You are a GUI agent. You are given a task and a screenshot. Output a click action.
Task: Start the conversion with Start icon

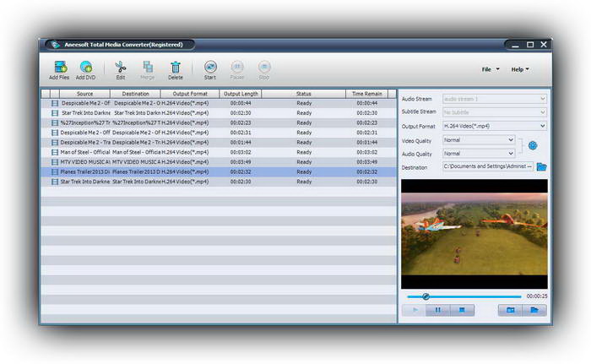click(210, 67)
